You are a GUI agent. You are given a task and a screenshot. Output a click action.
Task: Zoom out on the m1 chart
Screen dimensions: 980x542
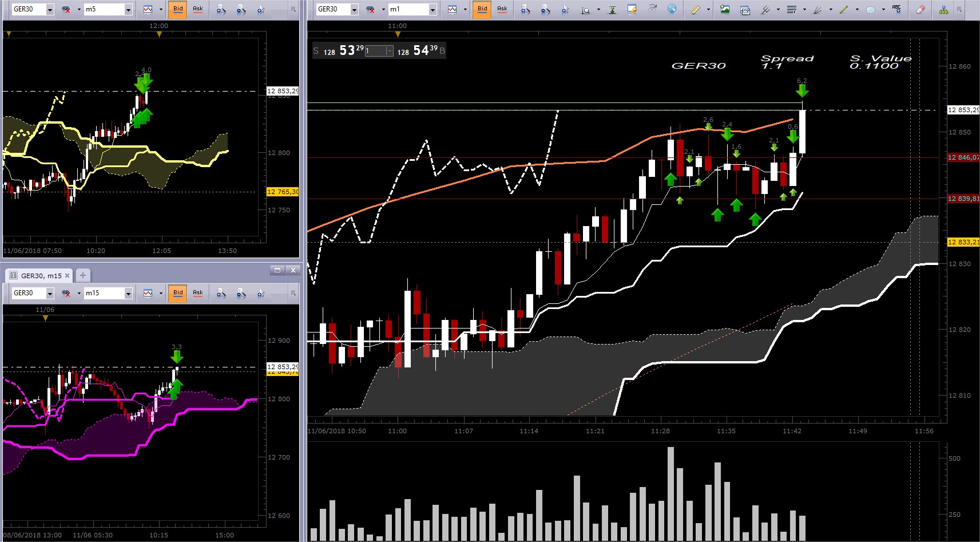(x=545, y=9)
